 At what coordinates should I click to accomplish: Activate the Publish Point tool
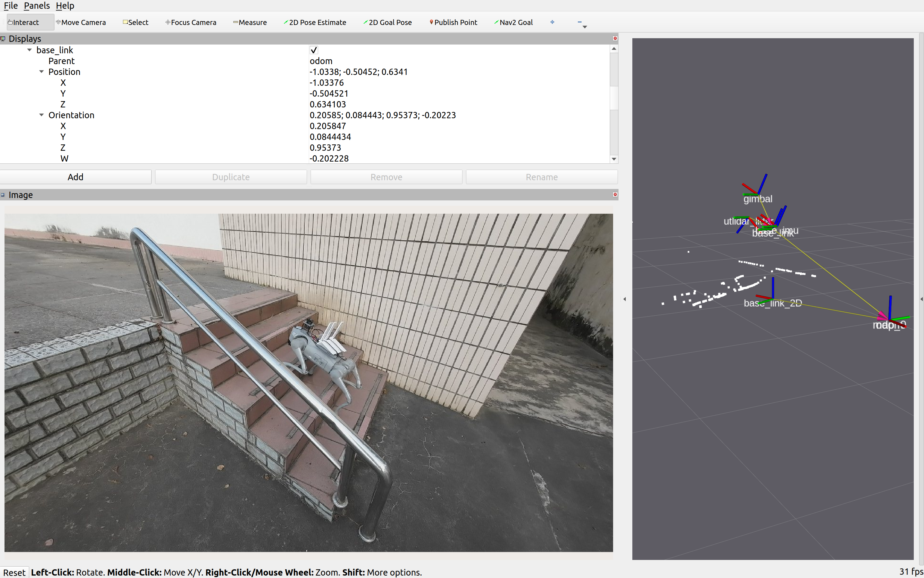point(453,22)
